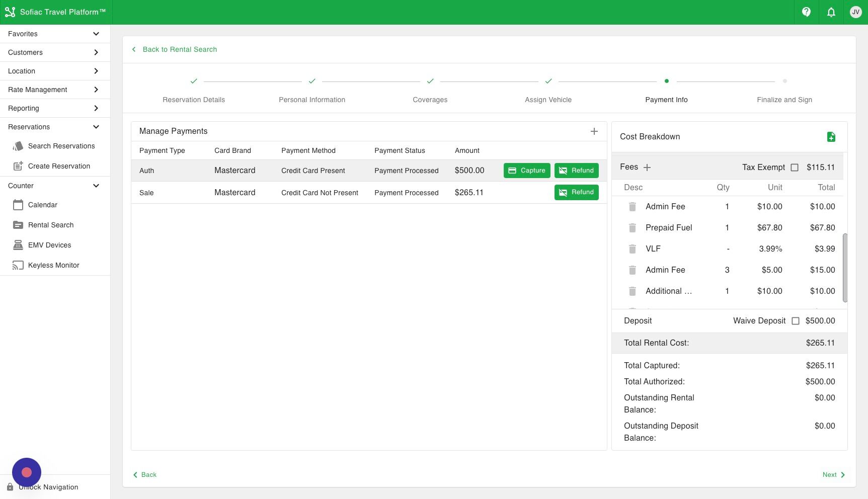Open the Calendar icon under Counter
The height and width of the screenshot is (499, 868).
click(x=19, y=205)
